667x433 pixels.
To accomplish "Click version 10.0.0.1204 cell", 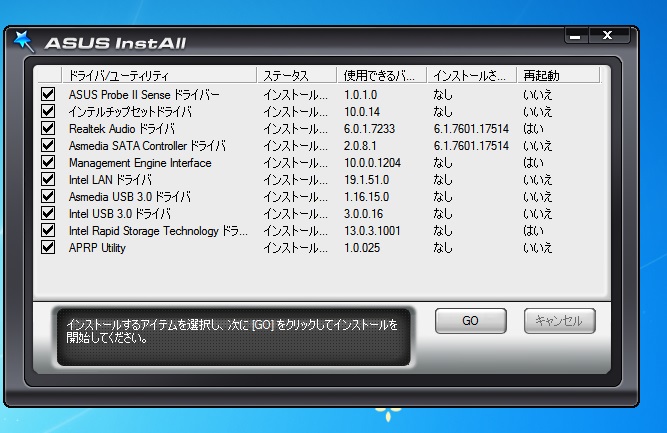I will (x=372, y=162).
